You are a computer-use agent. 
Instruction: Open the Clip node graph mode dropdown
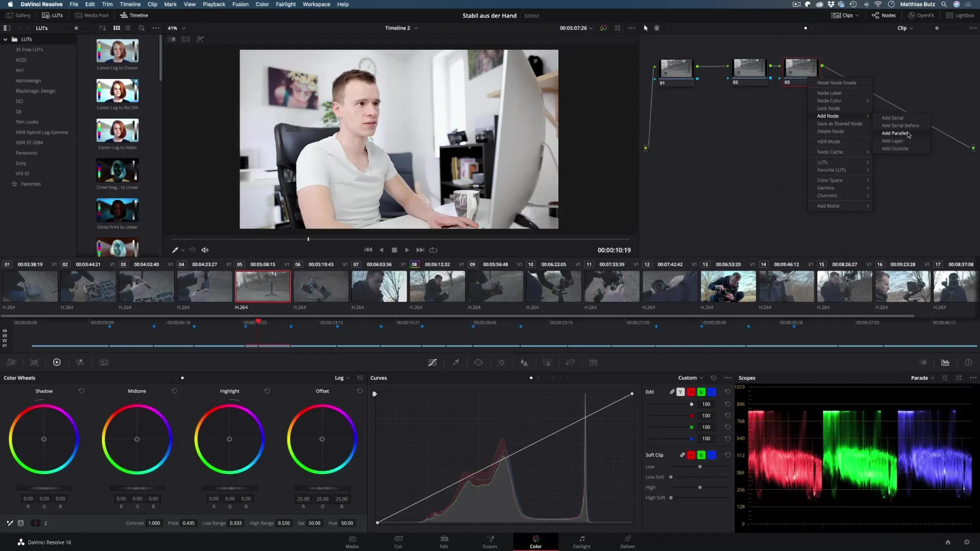905,28
